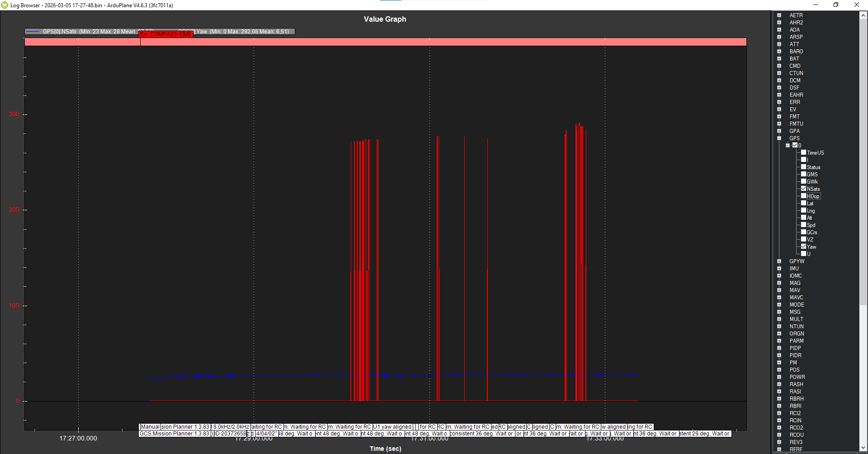Click the plus icon beside ATT

point(779,44)
